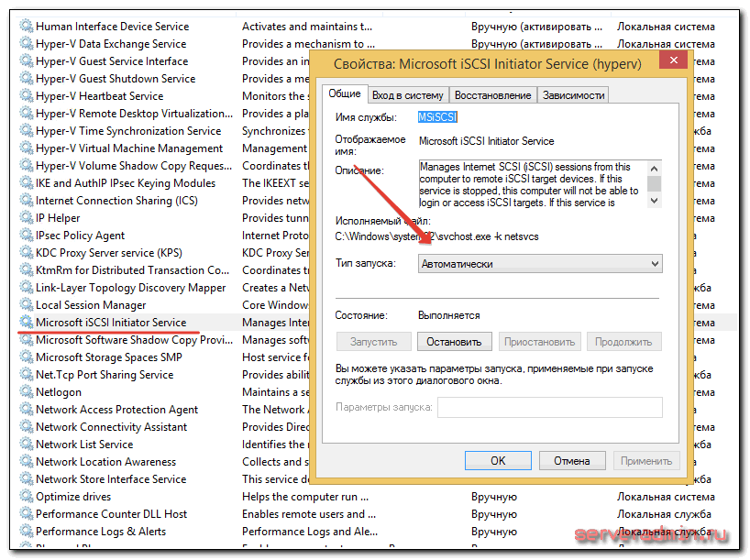Click gear icon of Local Session Manager
The height and width of the screenshot is (560, 750).
26,304
